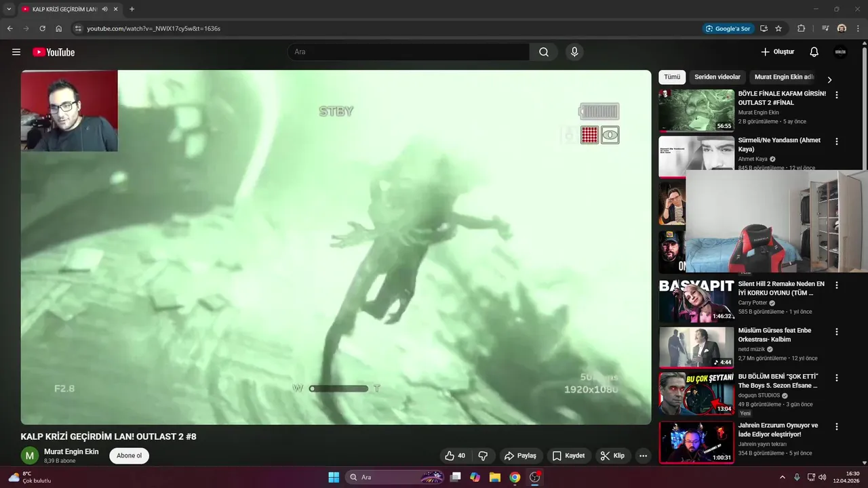868x488 pixels.
Task: Open the OUTLAST 2 #FİNAL thumbnail
Action: 696,110
